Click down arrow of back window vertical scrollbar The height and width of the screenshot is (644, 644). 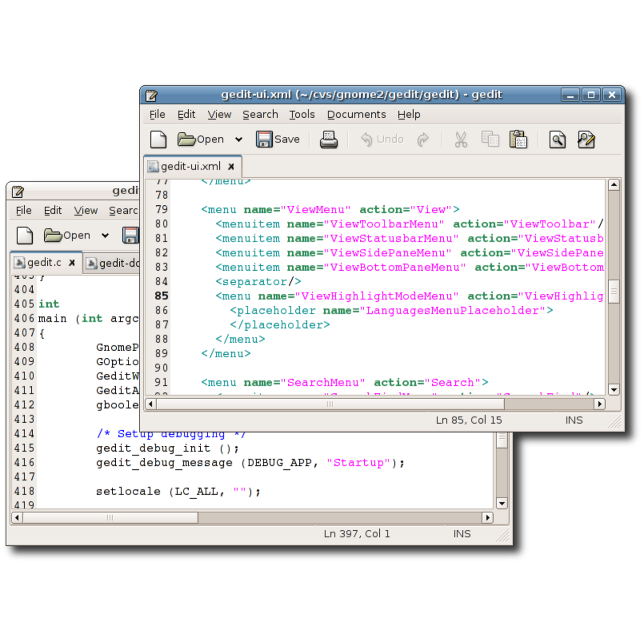point(502,503)
